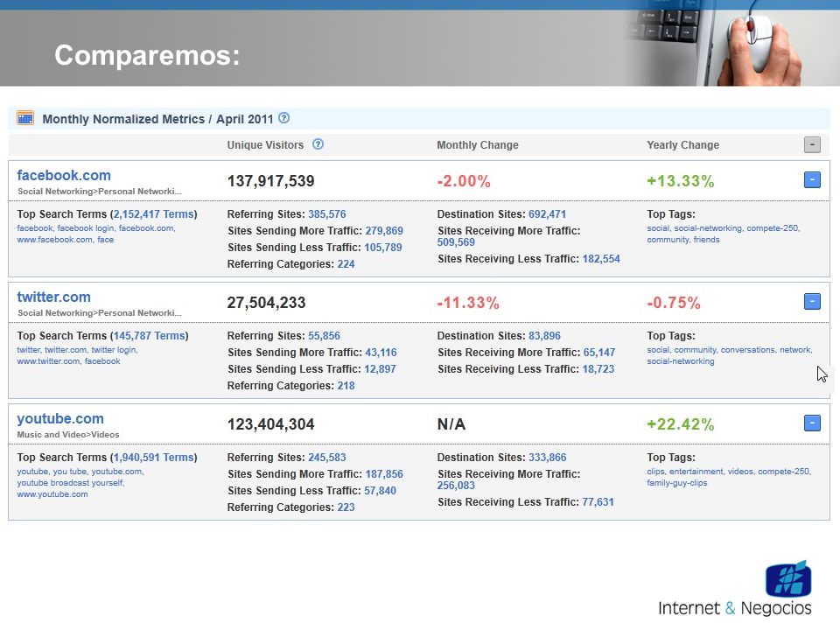Collapse the youtube.com details section

812,423
